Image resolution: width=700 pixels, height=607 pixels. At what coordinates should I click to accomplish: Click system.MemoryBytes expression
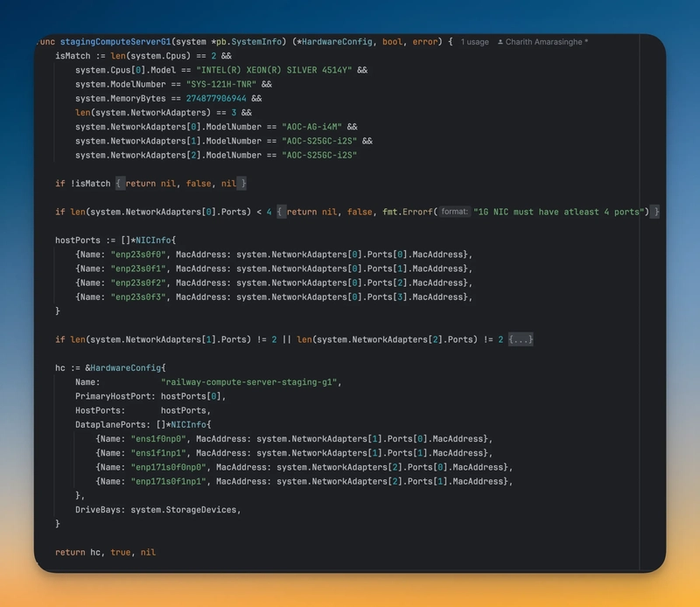121,99
